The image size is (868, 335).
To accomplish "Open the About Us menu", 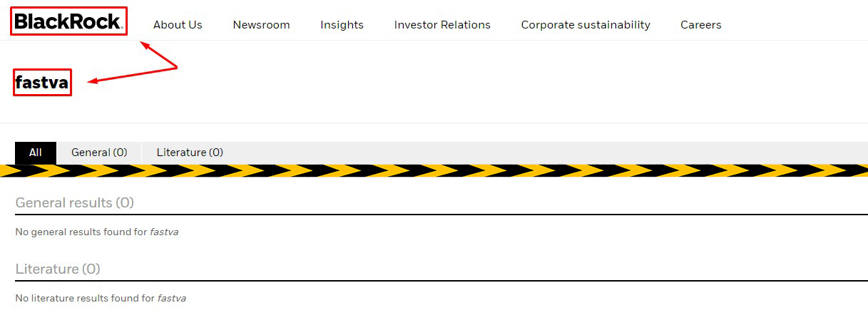I will click(178, 25).
